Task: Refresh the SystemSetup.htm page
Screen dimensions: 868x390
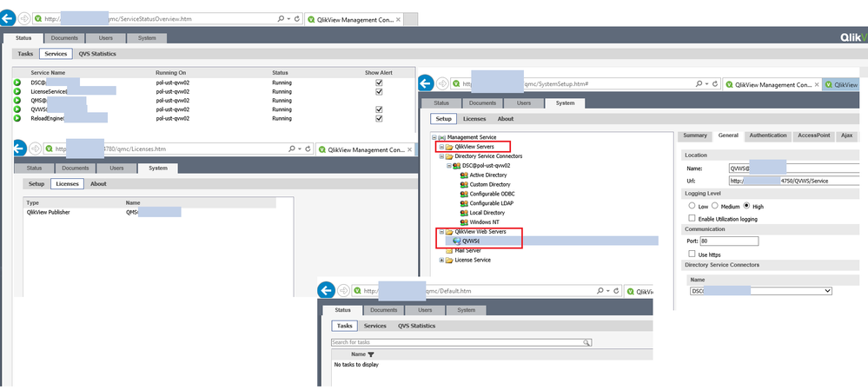Action: [715, 84]
